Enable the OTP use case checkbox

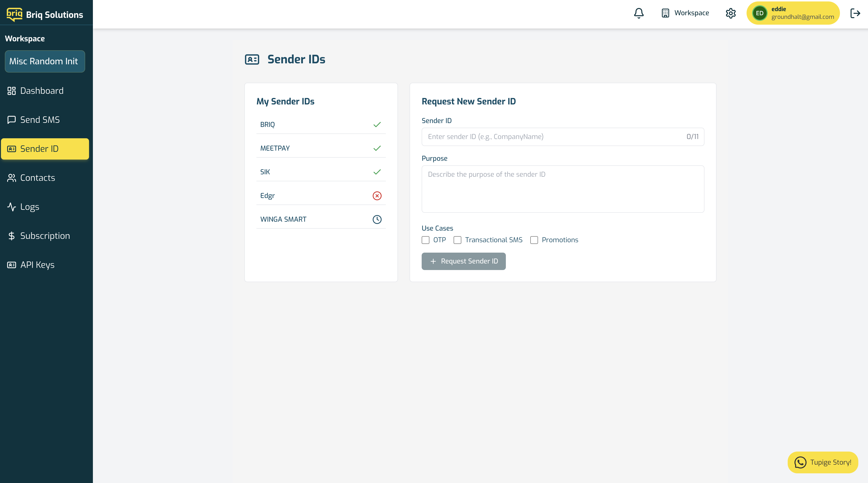point(426,240)
